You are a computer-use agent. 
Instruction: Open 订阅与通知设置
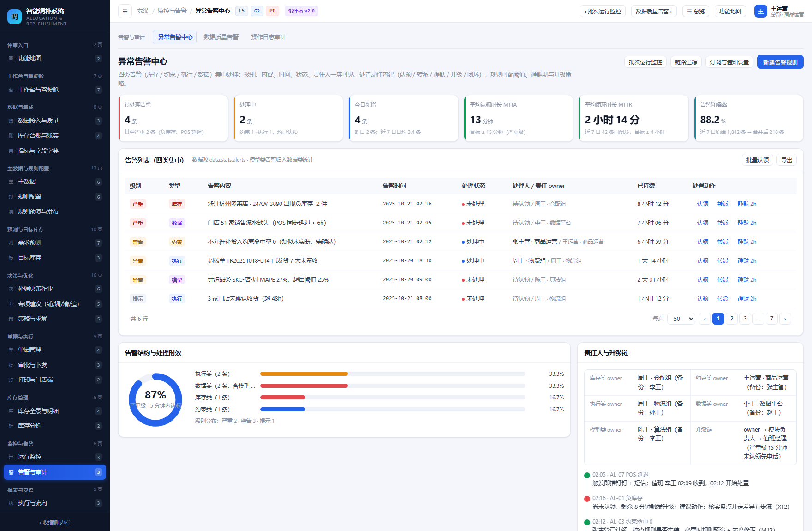click(x=729, y=62)
